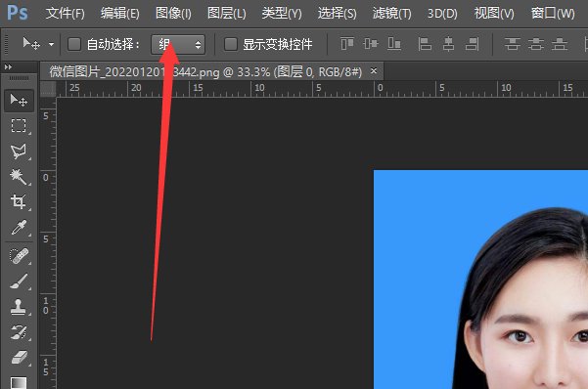
Task: Close the 微信图片 document tab
Action: (374, 70)
